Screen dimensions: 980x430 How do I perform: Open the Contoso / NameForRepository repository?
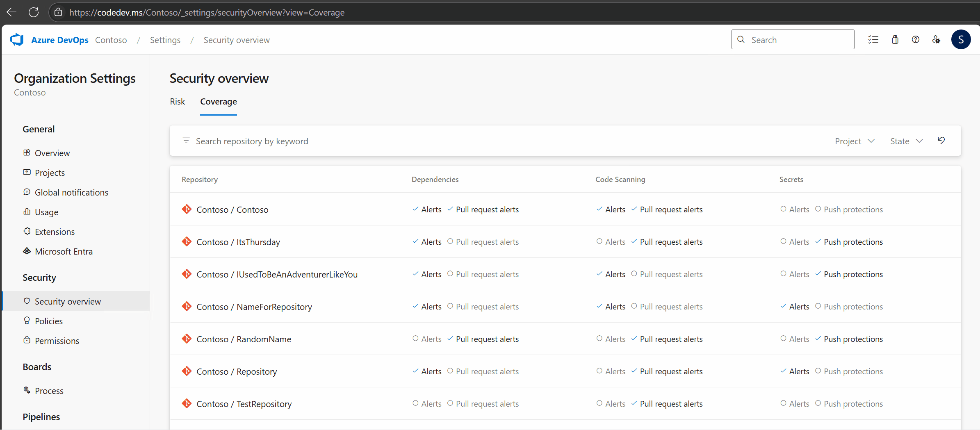(254, 306)
